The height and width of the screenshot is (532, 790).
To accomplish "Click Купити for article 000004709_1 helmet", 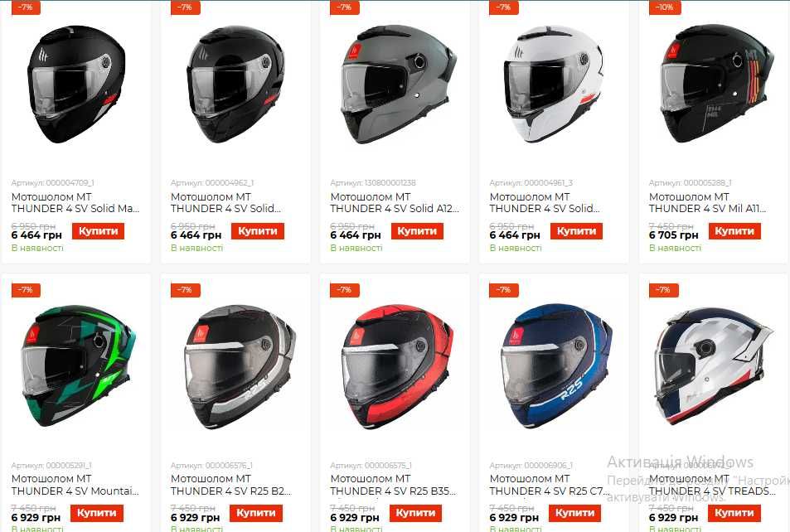I will [x=99, y=231].
